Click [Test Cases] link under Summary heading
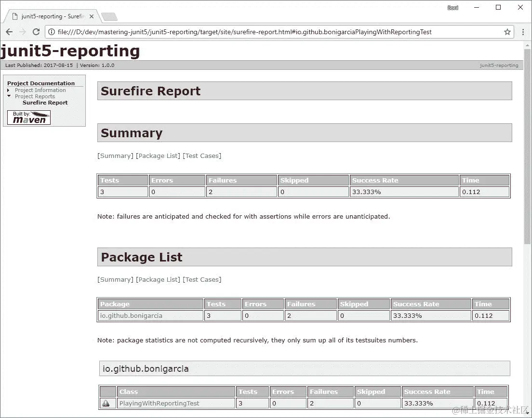532x418 pixels. (202, 156)
